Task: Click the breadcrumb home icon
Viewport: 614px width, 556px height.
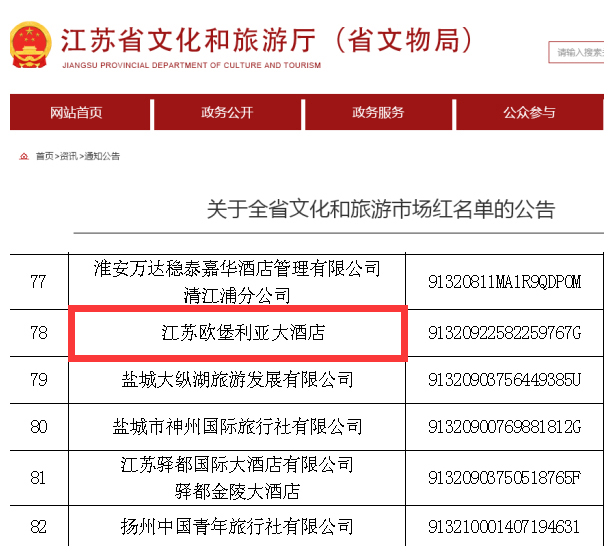Action: pyautogui.click(x=24, y=156)
